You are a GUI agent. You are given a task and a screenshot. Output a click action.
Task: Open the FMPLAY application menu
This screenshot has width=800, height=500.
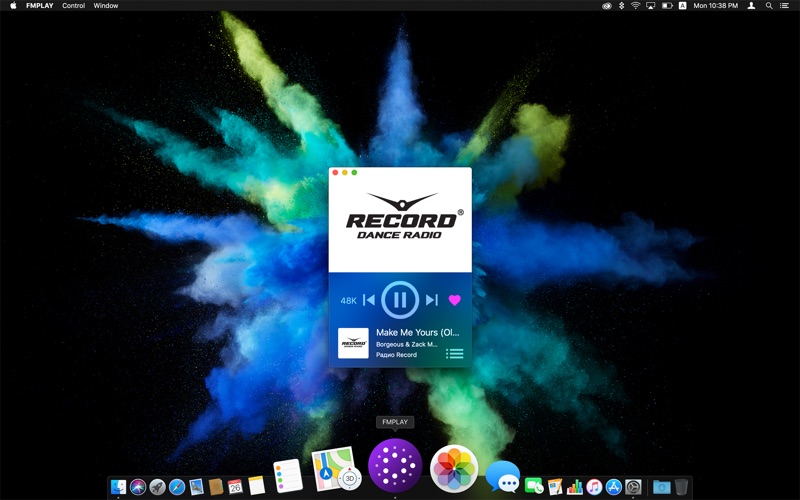coord(40,6)
